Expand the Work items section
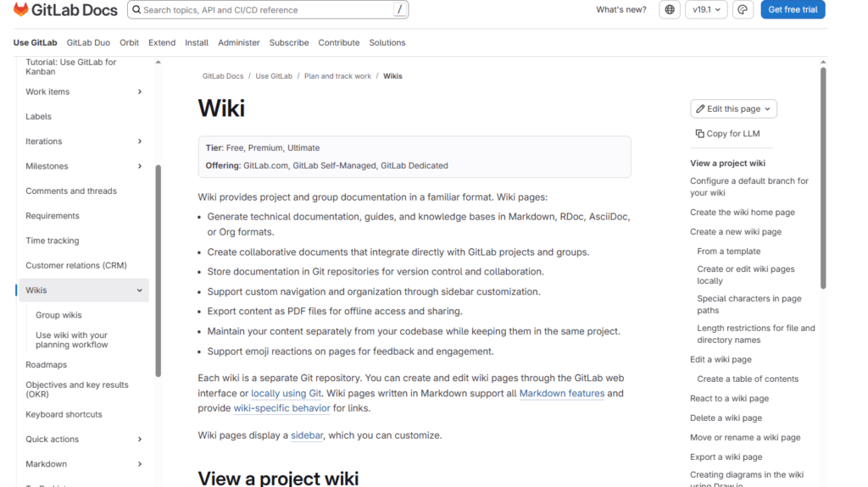The image size is (868, 487). pos(140,91)
